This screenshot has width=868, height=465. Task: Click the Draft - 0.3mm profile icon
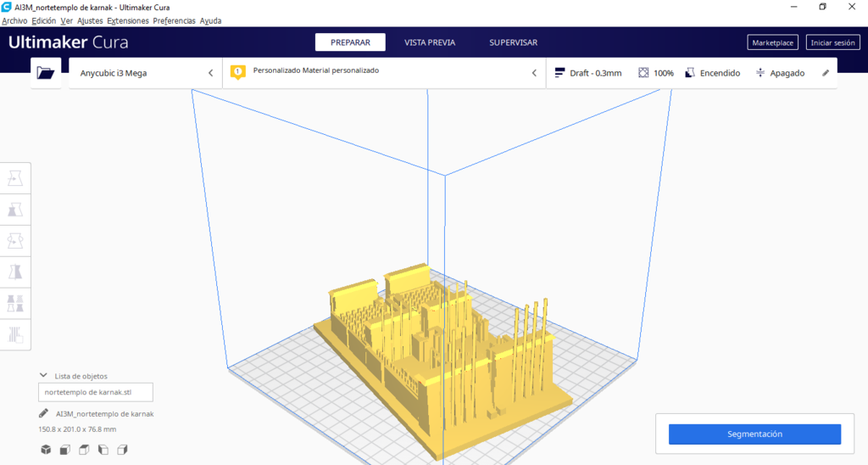tap(559, 73)
